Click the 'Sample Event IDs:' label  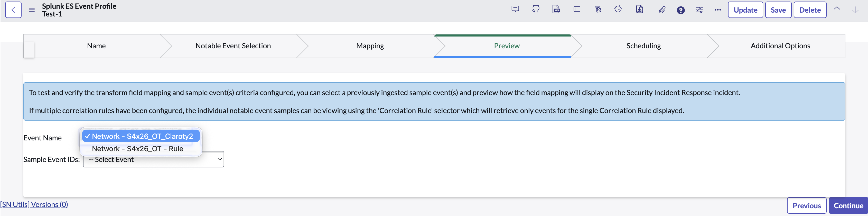click(52, 159)
